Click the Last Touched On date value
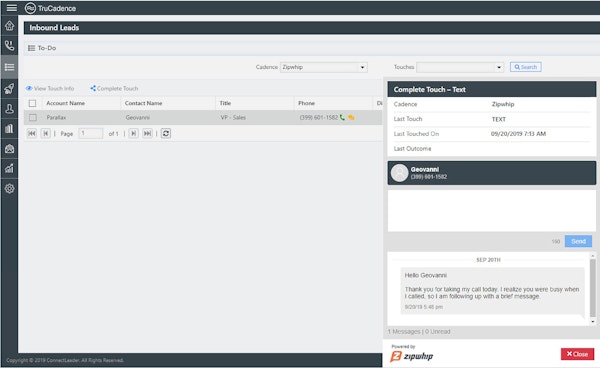This screenshot has width=600, height=368. coord(518,134)
